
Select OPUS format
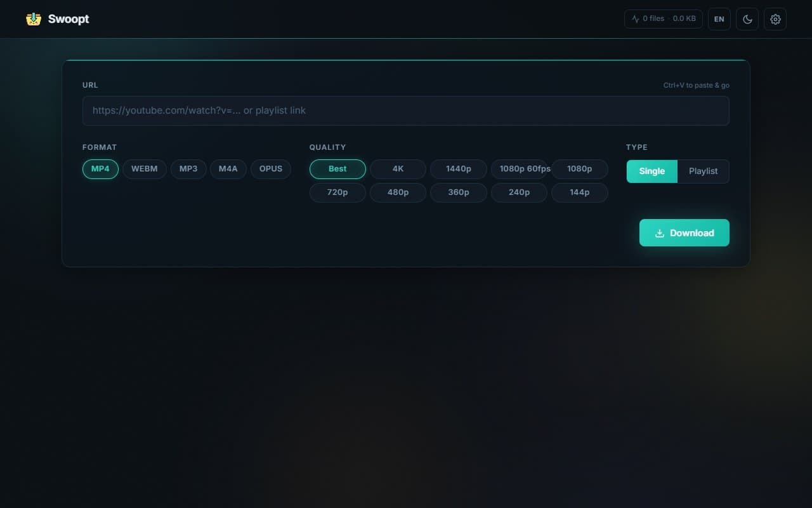[x=271, y=169]
